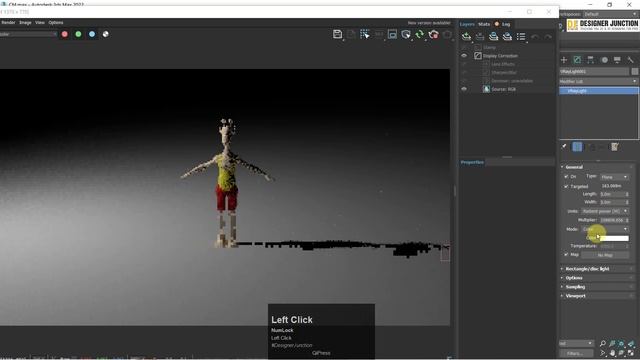Click the object color swatch beside name
This screenshot has width=640, height=360.
pos(635,71)
